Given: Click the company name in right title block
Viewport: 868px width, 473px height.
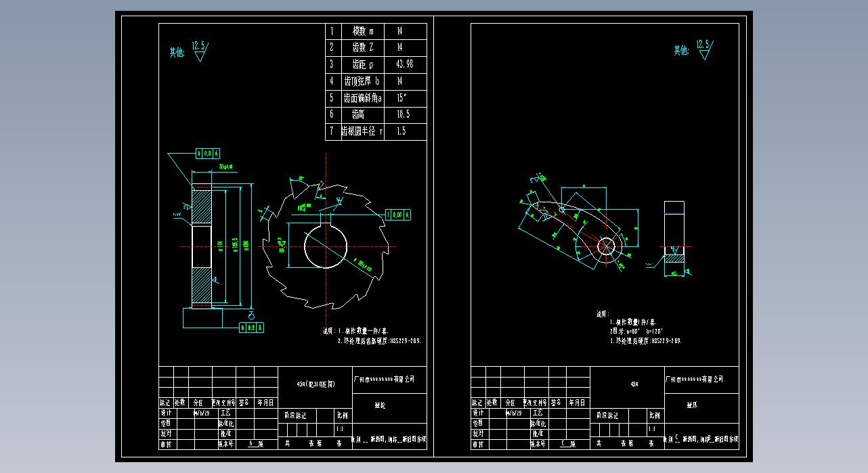Looking at the screenshot, I should [695, 380].
